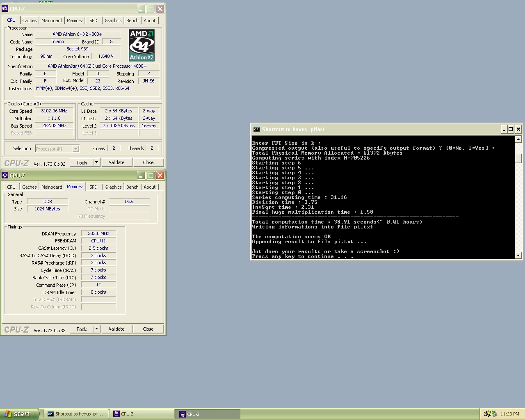This screenshot has height=420, width=525.
Task: Click the Tools button in the lower CPU-Z window
Action: [x=82, y=329]
